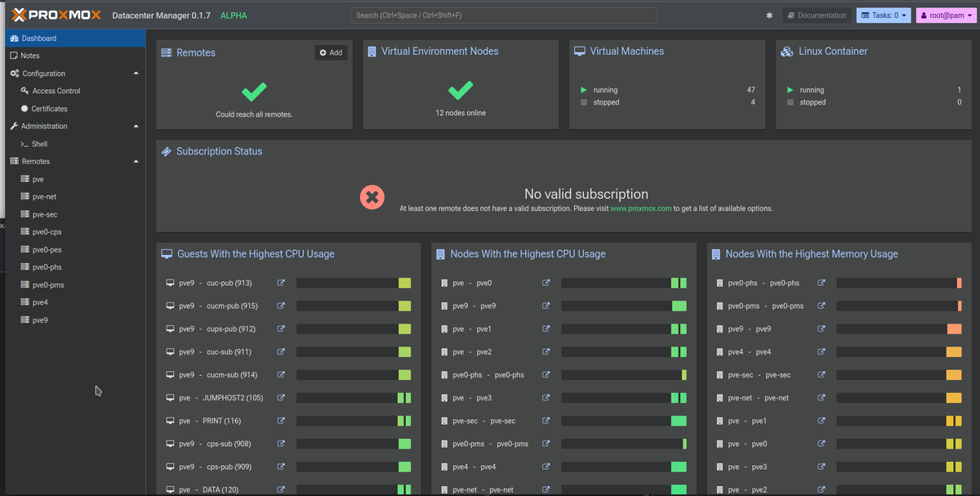Open external link for pve0-phs memory entry
The image size is (980, 496).
[822, 282]
